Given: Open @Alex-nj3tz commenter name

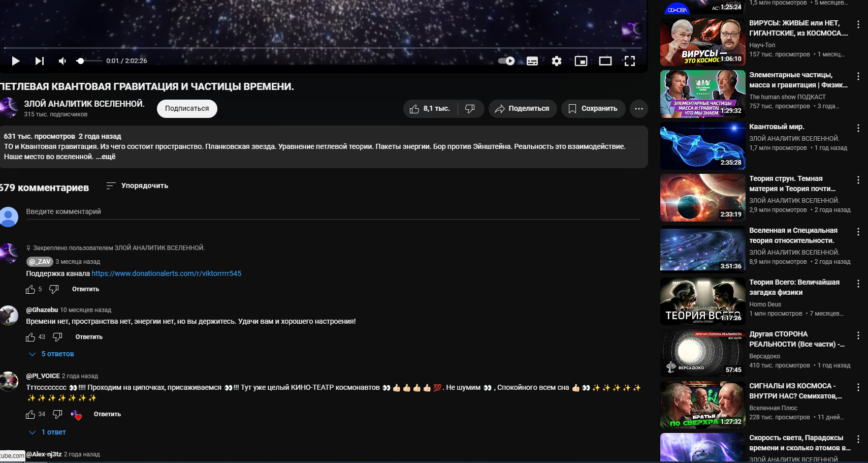Looking at the screenshot, I should click(44, 454).
